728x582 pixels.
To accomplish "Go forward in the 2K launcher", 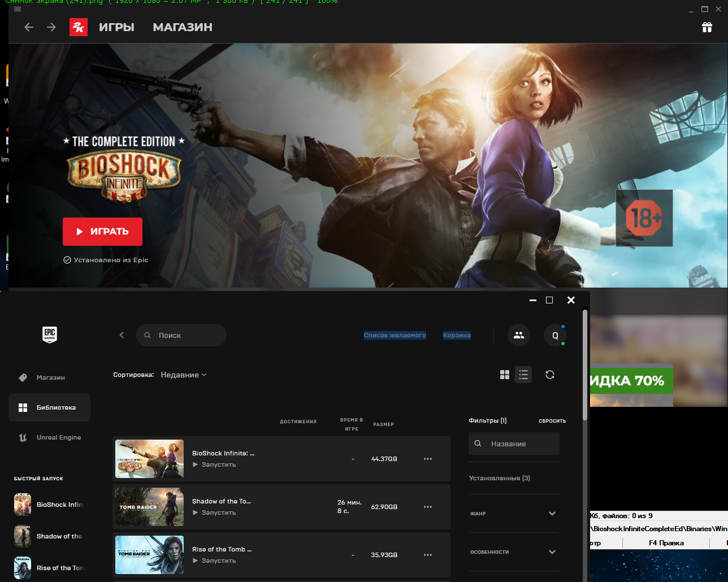I will (x=51, y=27).
